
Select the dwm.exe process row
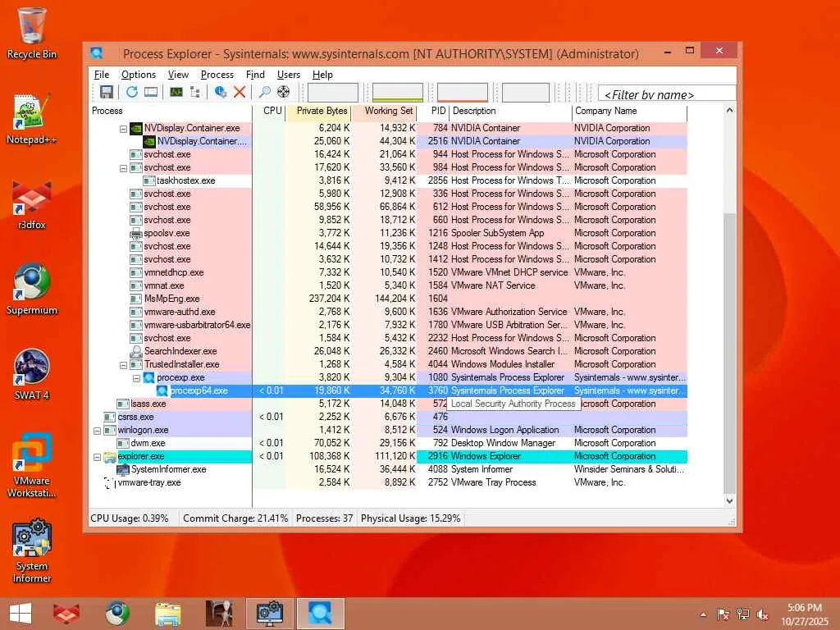point(390,444)
